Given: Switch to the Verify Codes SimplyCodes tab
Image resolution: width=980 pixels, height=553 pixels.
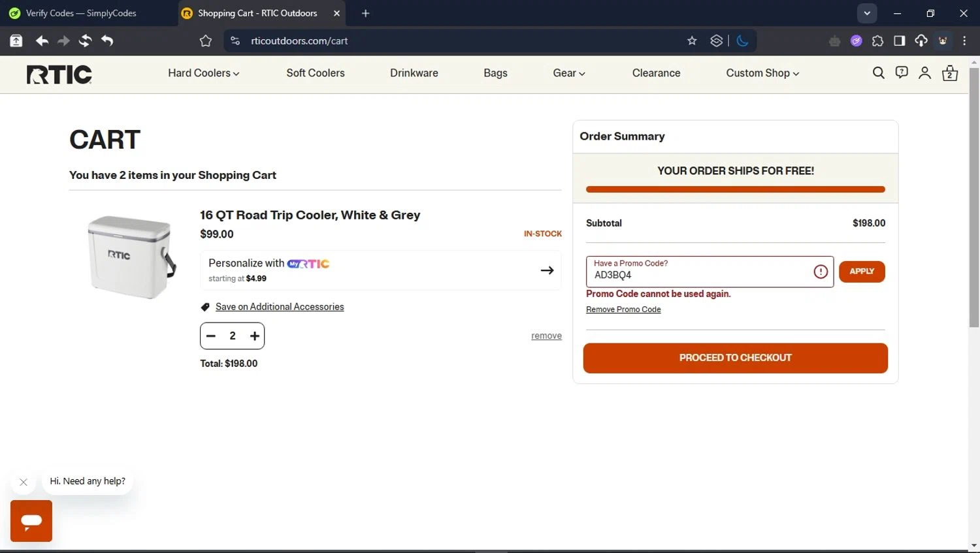Looking at the screenshot, I should coord(81,13).
